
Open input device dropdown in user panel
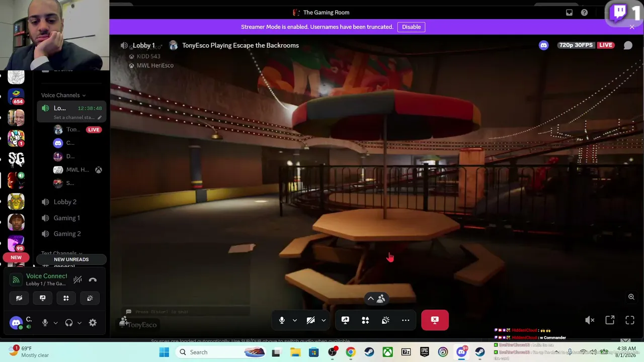coord(55,323)
